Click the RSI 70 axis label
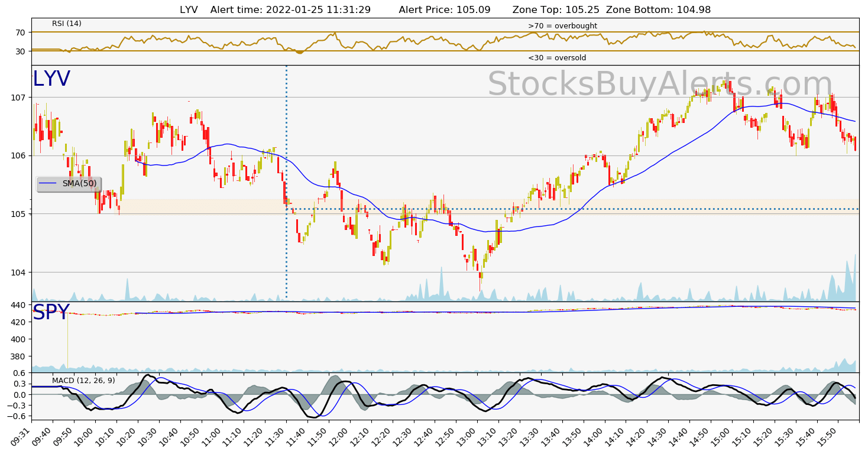The height and width of the screenshot is (454, 868). 21,33
